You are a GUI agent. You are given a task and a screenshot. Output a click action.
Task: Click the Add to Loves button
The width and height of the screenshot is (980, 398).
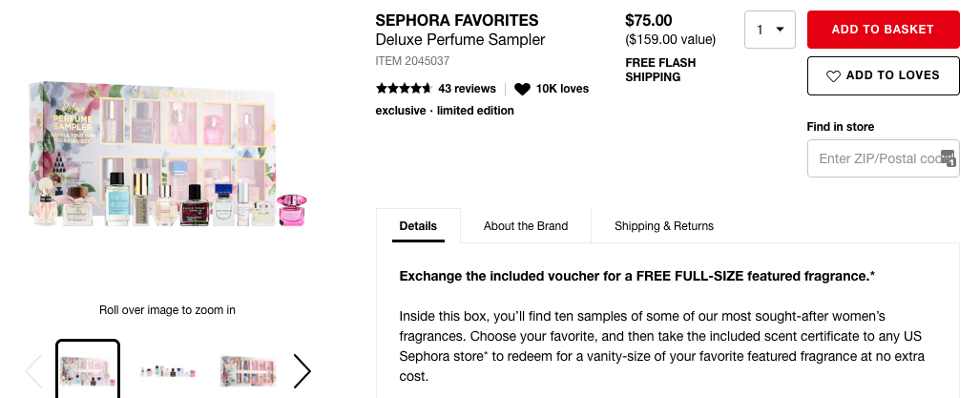click(x=883, y=75)
